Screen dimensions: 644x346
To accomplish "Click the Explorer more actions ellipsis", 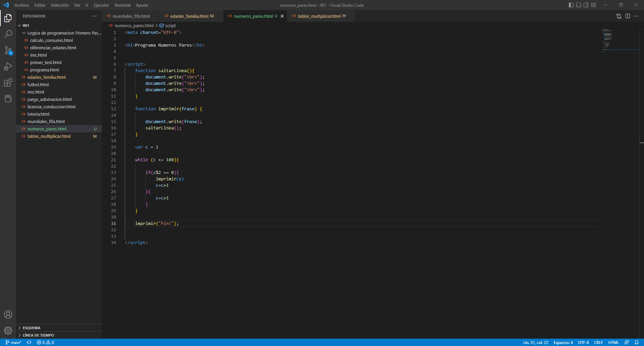I will 94,16.
